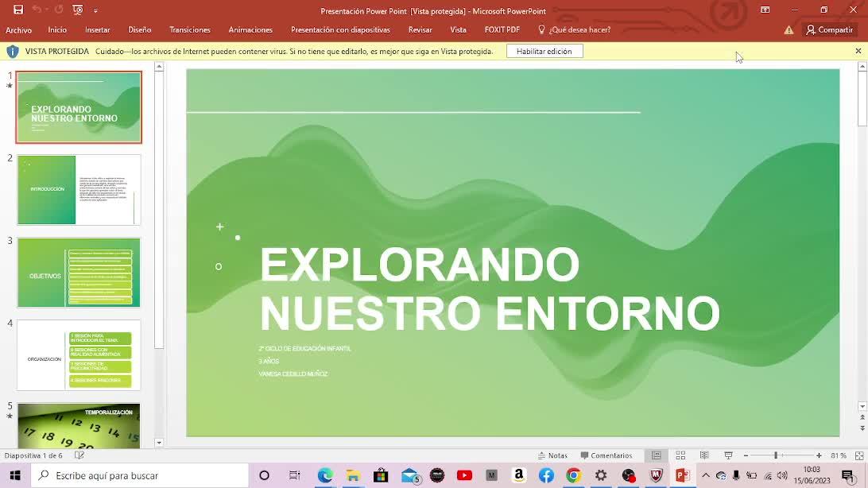Screen dimensions: 868x488
Task: Open the Mail app on taskbar
Action: pyautogui.click(x=410, y=475)
